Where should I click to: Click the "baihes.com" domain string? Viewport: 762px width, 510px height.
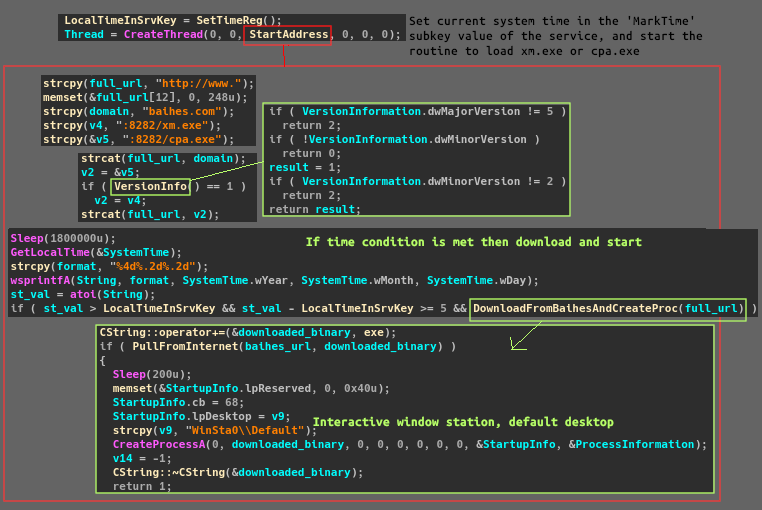pos(182,112)
